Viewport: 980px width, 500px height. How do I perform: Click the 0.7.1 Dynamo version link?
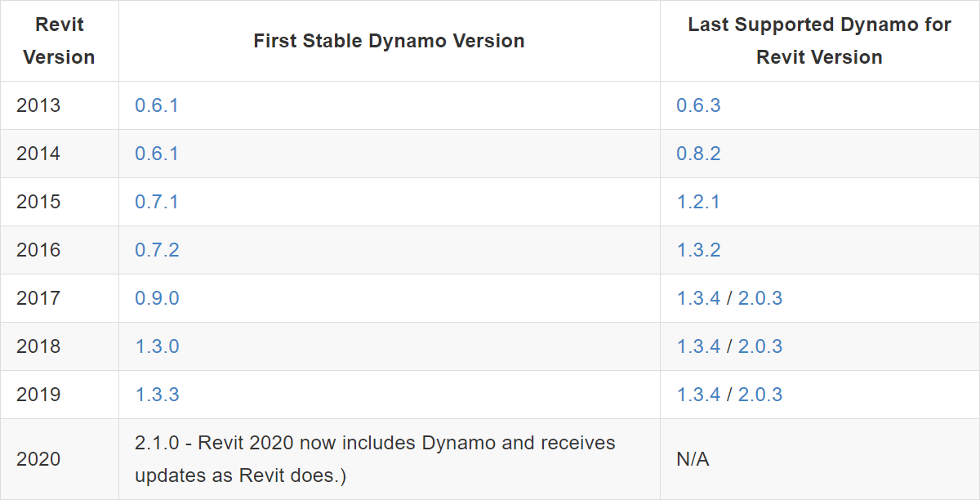[156, 202]
